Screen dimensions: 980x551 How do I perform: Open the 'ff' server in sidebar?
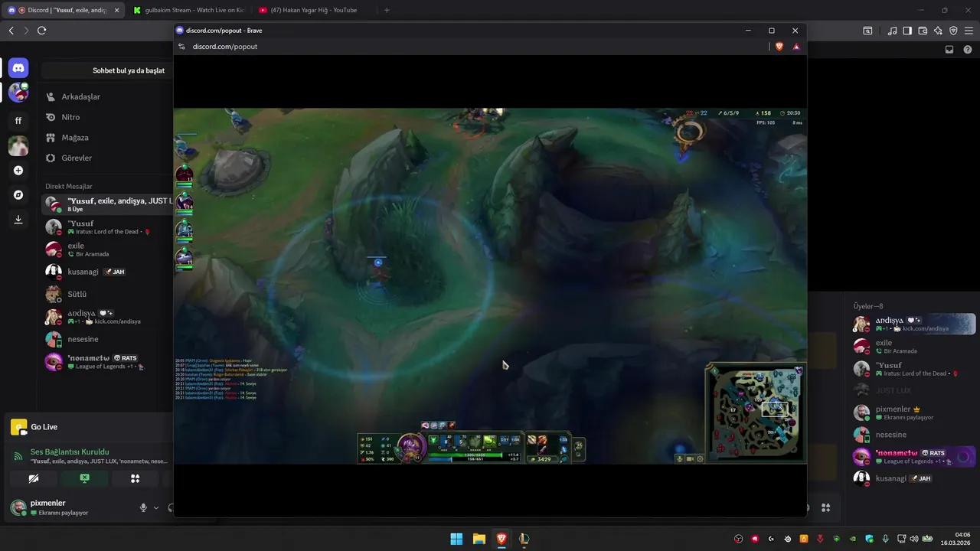pyautogui.click(x=18, y=121)
